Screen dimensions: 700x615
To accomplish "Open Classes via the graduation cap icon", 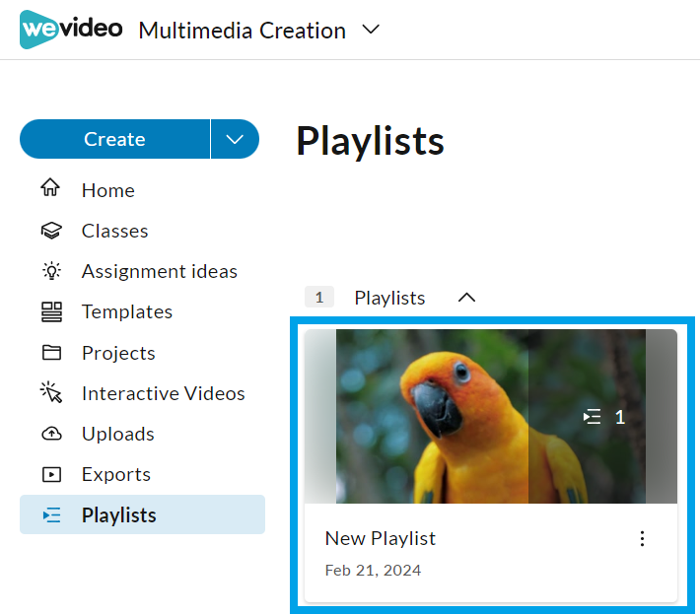I will pos(51,231).
